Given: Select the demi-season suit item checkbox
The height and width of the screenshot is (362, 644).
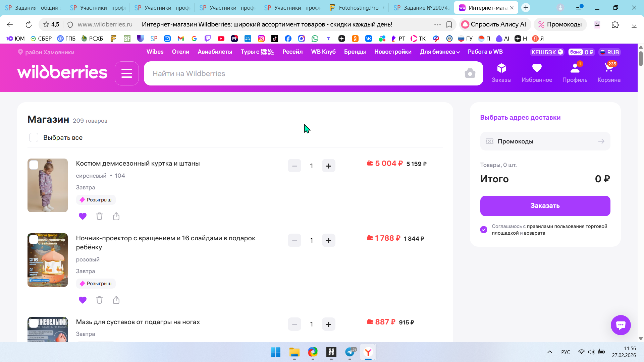Looking at the screenshot, I should 34,165.
